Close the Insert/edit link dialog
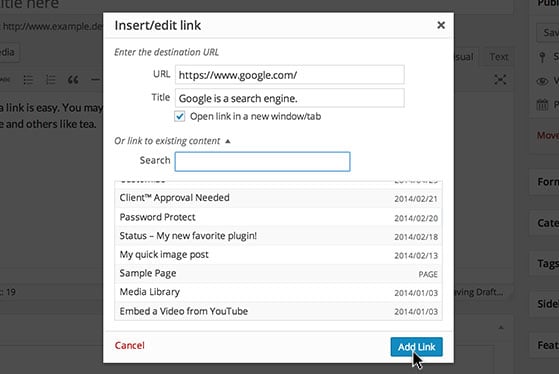Image resolution: width=559 pixels, height=374 pixels. [x=441, y=25]
